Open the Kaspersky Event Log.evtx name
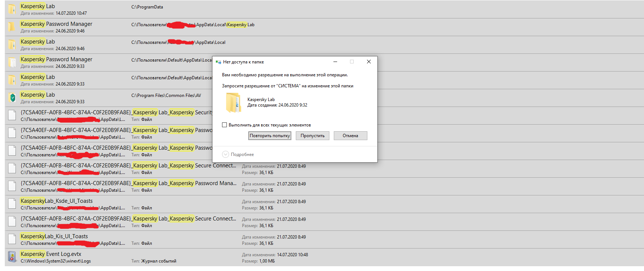 click(51, 254)
